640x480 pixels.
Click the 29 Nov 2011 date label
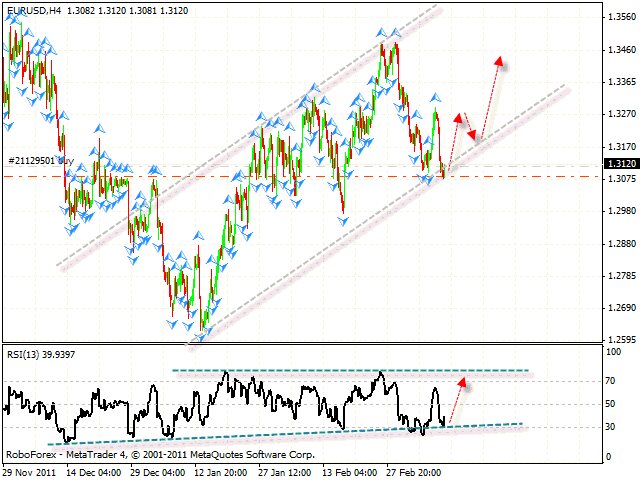pyautogui.click(x=28, y=470)
